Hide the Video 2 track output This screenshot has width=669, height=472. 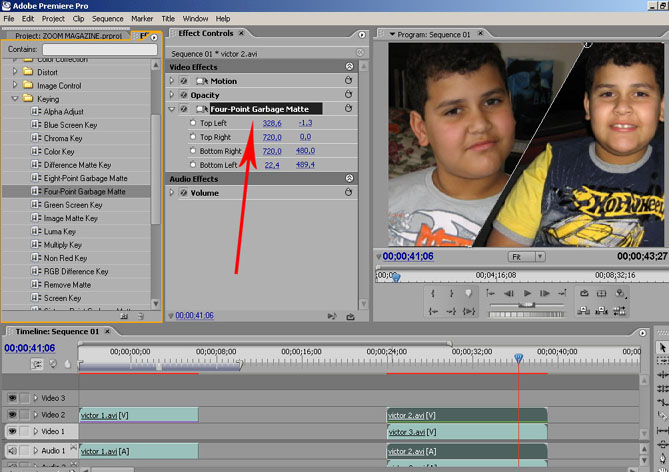13,414
